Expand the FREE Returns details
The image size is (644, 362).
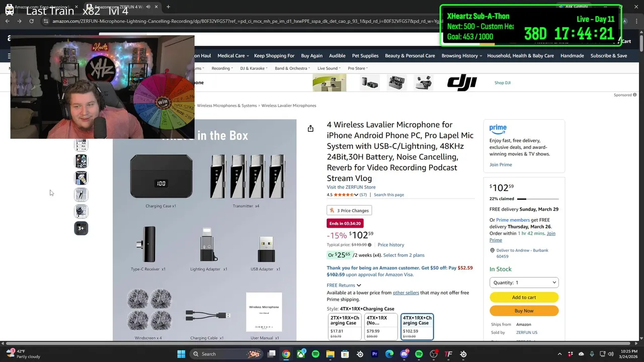[344, 285]
